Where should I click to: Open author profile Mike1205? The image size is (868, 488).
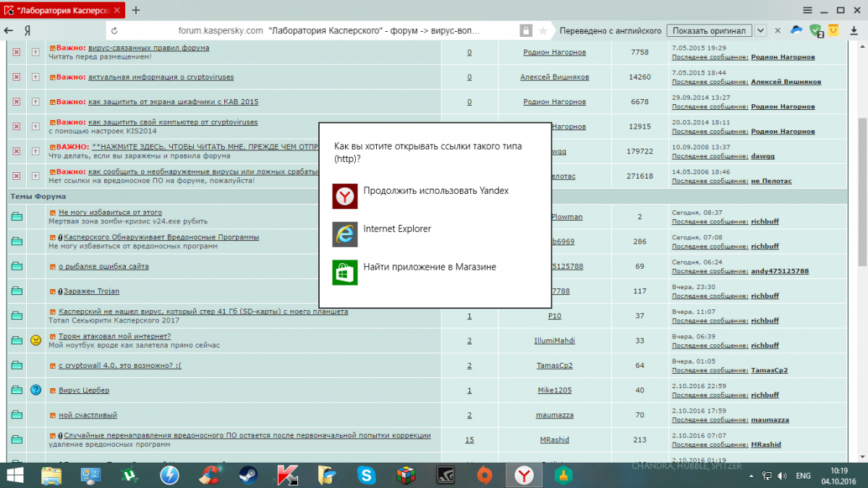555,390
